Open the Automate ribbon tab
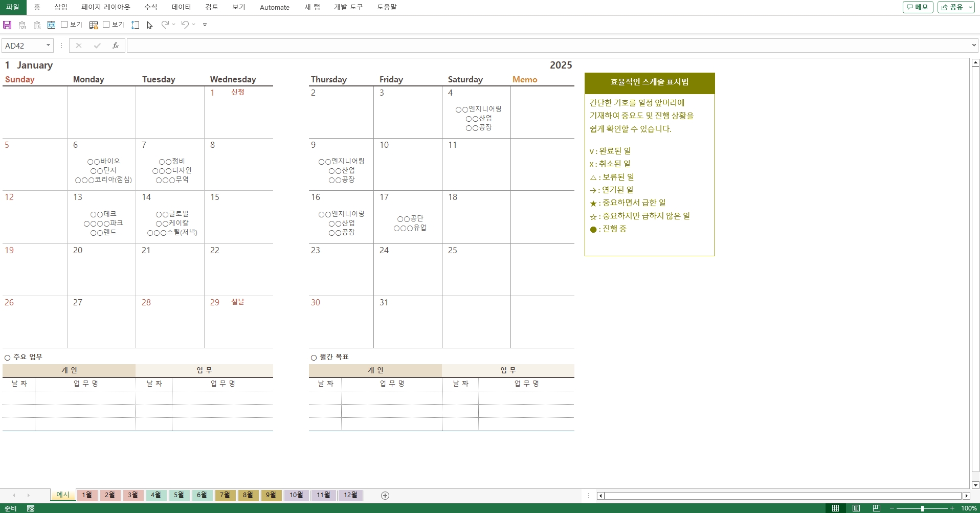The image size is (980, 513). pyautogui.click(x=275, y=7)
